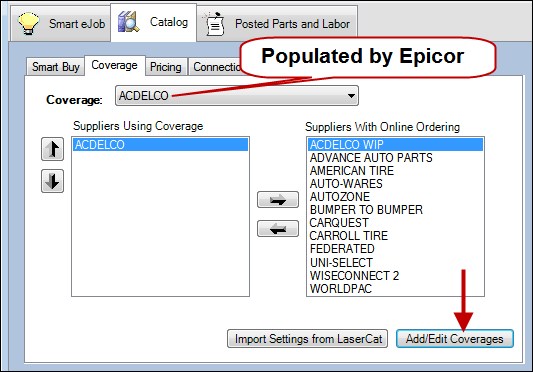Expand the Coverage dropdown arrow
The image size is (533, 372).
point(351,96)
